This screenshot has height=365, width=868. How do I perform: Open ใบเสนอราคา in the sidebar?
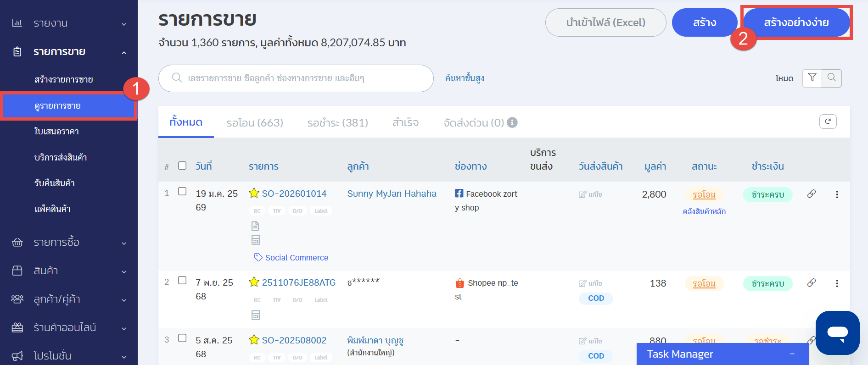point(56,132)
